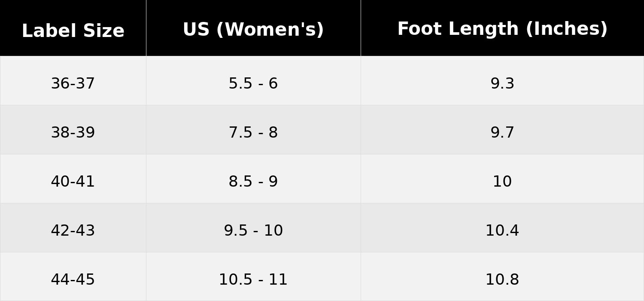Image resolution: width=644 pixels, height=301 pixels.
Task: Click the Foot Length (Inches) header
Action: [502, 29]
